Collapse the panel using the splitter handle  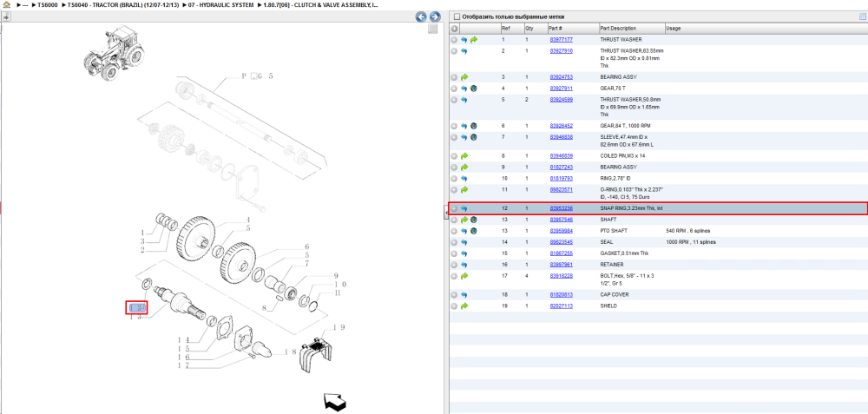[446, 212]
